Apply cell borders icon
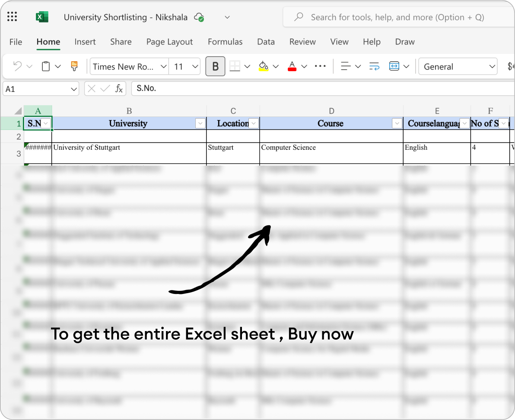The width and height of the screenshot is (515, 420). pos(235,66)
